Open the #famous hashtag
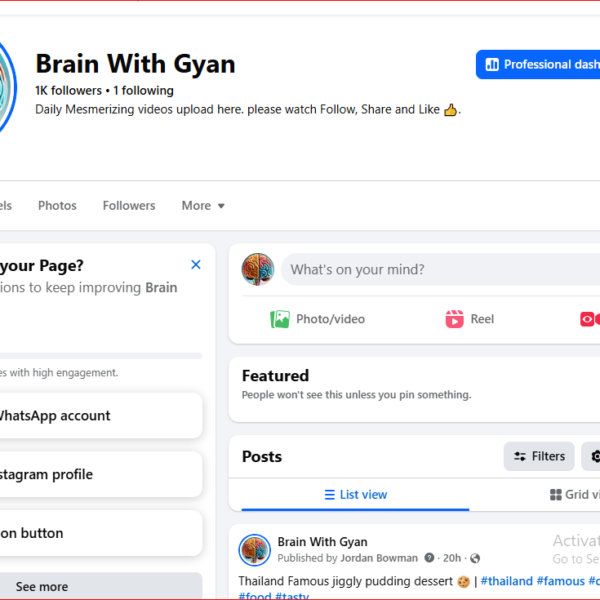This screenshot has height=600, width=600. pos(561,581)
